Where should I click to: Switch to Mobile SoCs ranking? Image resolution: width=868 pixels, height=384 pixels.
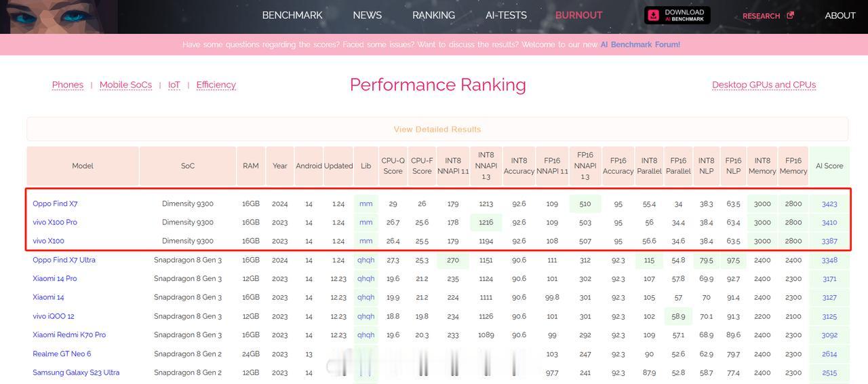pos(125,85)
